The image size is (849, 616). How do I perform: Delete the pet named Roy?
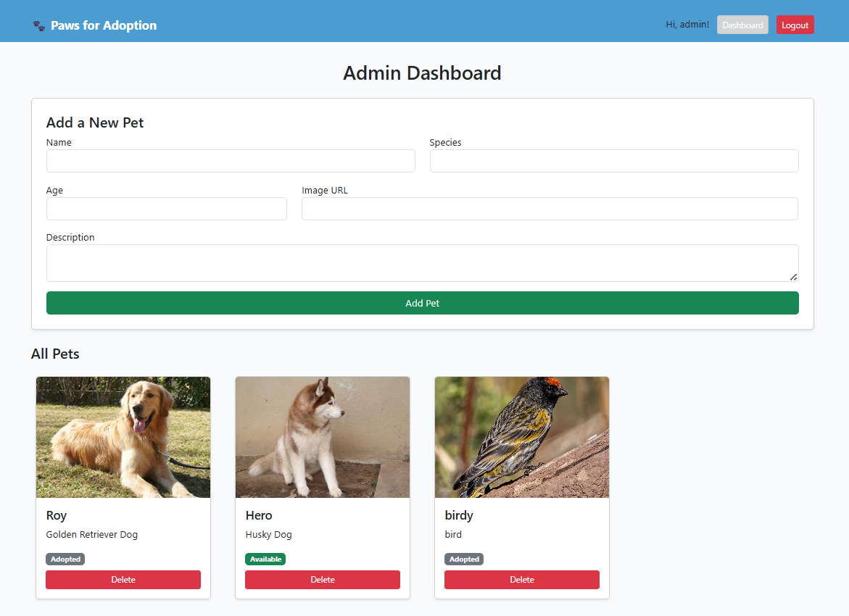pos(123,580)
